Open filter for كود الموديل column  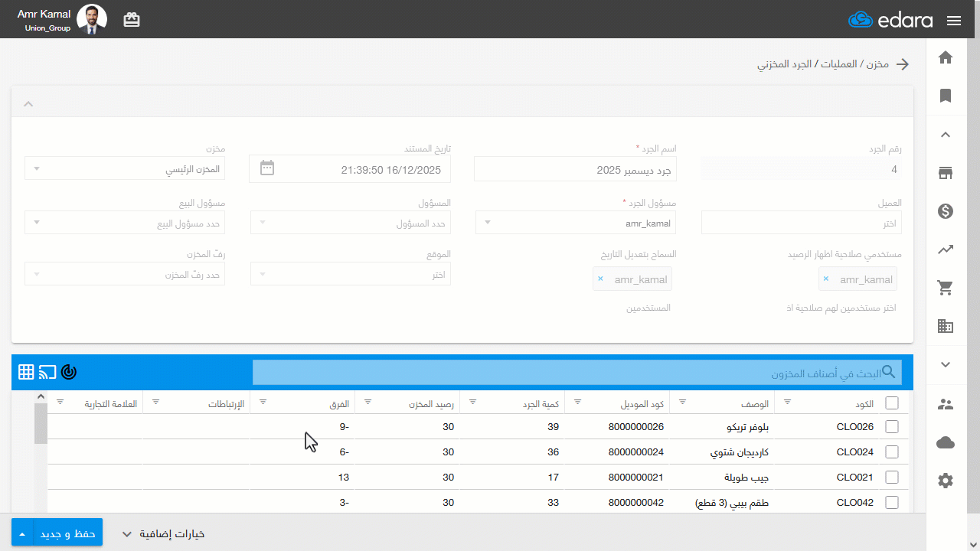(x=578, y=402)
